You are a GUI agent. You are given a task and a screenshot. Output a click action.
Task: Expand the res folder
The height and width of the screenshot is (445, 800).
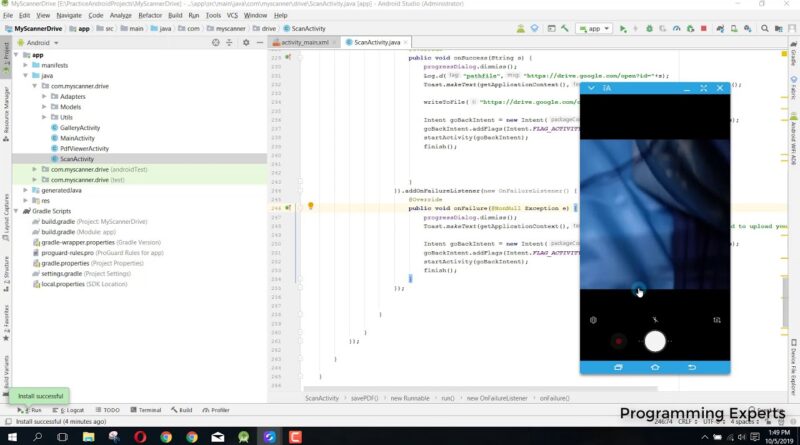(x=26, y=201)
